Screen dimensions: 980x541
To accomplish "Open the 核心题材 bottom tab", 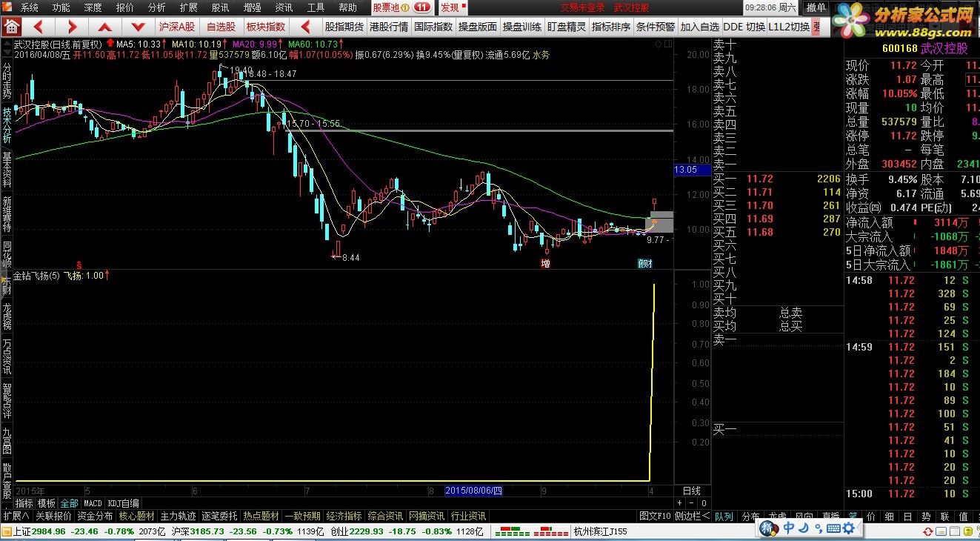I will [137, 516].
